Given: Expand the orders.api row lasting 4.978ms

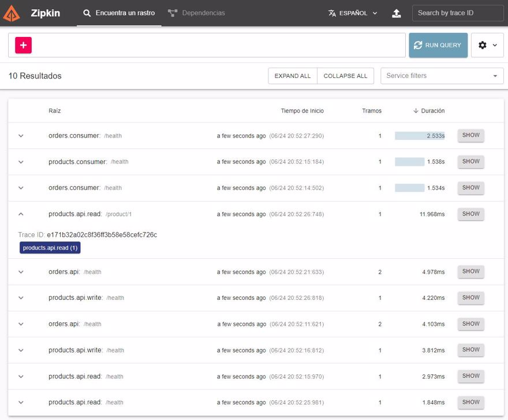Looking at the screenshot, I should click(21, 272).
